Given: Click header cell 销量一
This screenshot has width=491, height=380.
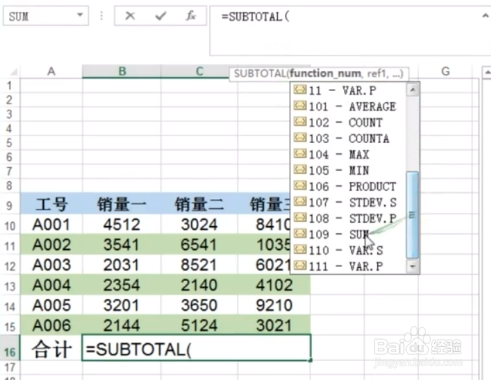Looking at the screenshot, I should click(122, 204).
